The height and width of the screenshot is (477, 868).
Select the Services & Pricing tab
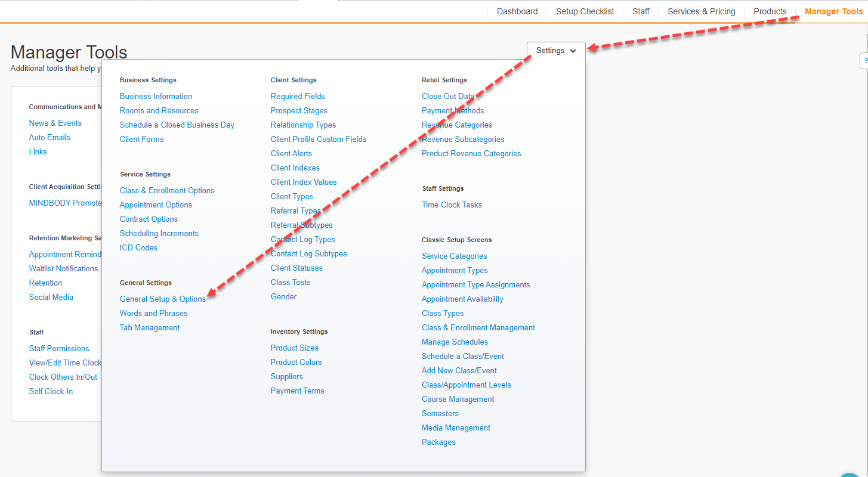pyautogui.click(x=701, y=11)
